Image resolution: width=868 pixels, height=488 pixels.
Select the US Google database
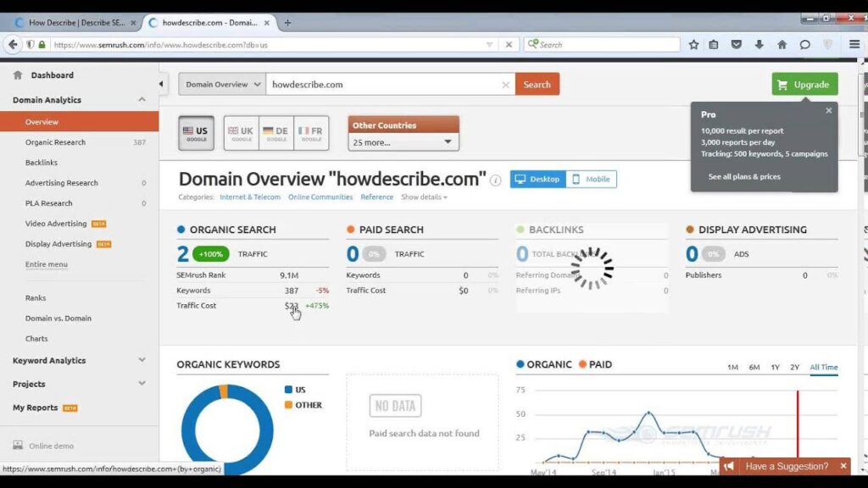click(196, 133)
